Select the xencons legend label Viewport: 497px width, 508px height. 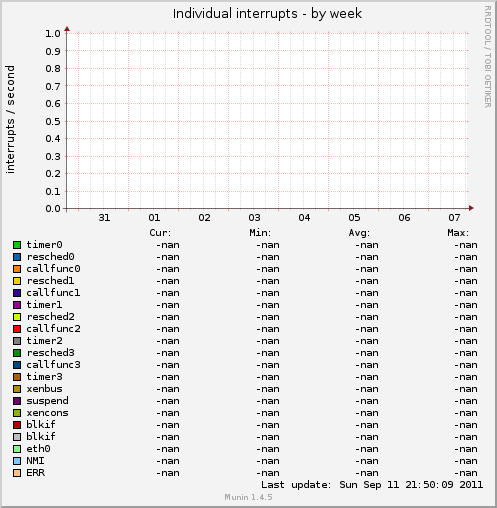47,413
